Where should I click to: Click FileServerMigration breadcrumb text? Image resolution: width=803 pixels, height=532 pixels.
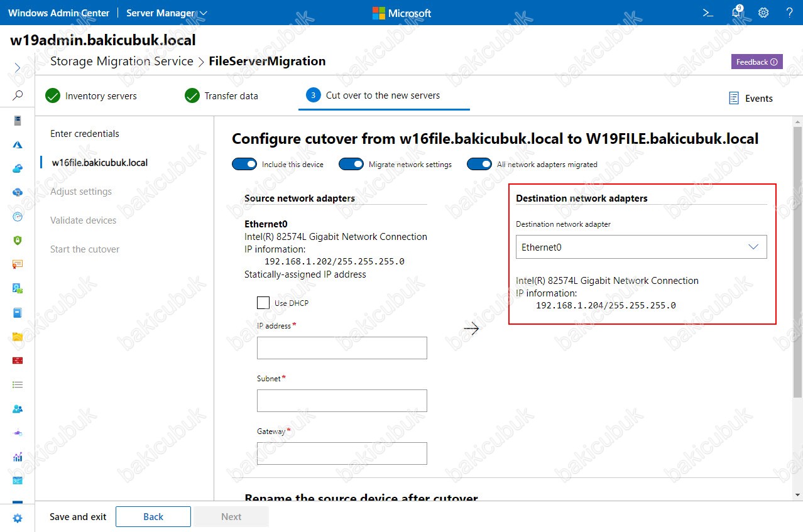click(x=267, y=62)
